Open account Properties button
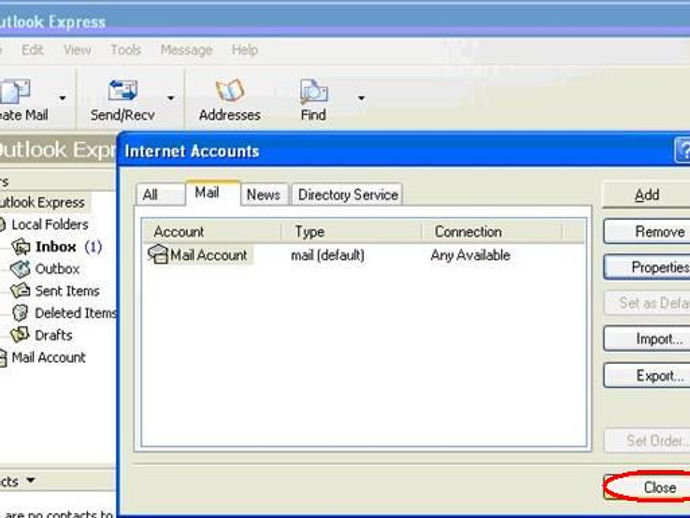The image size is (690, 518). coord(647,267)
